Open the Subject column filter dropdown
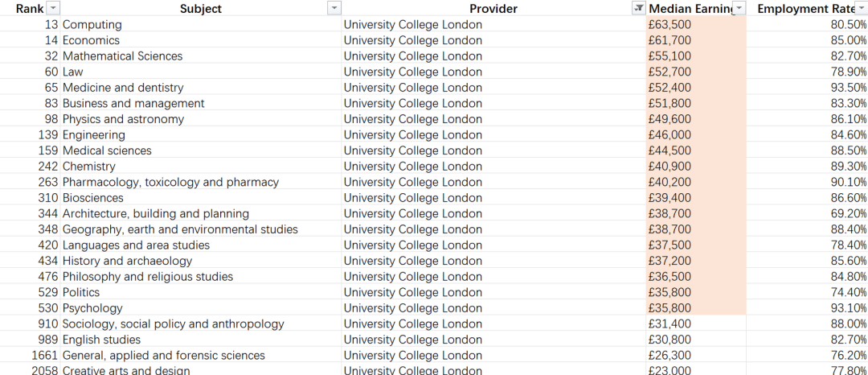The image size is (868, 375). tap(334, 8)
